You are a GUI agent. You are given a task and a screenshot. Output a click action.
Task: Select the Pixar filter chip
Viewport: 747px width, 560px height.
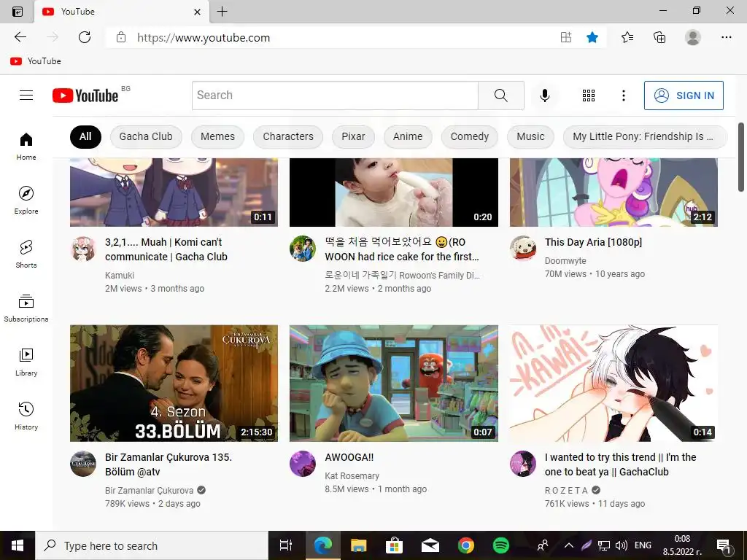(x=353, y=136)
